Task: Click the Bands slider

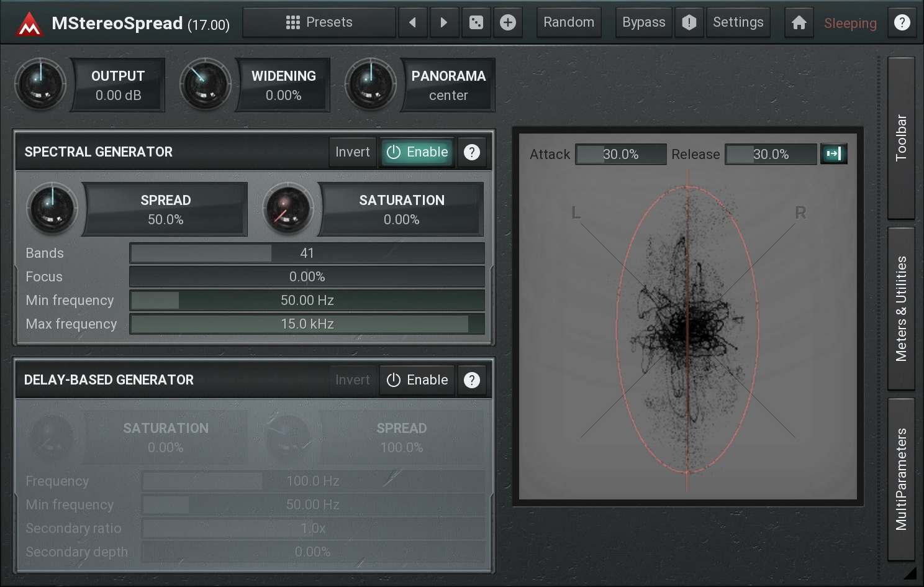Action: [x=307, y=253]
